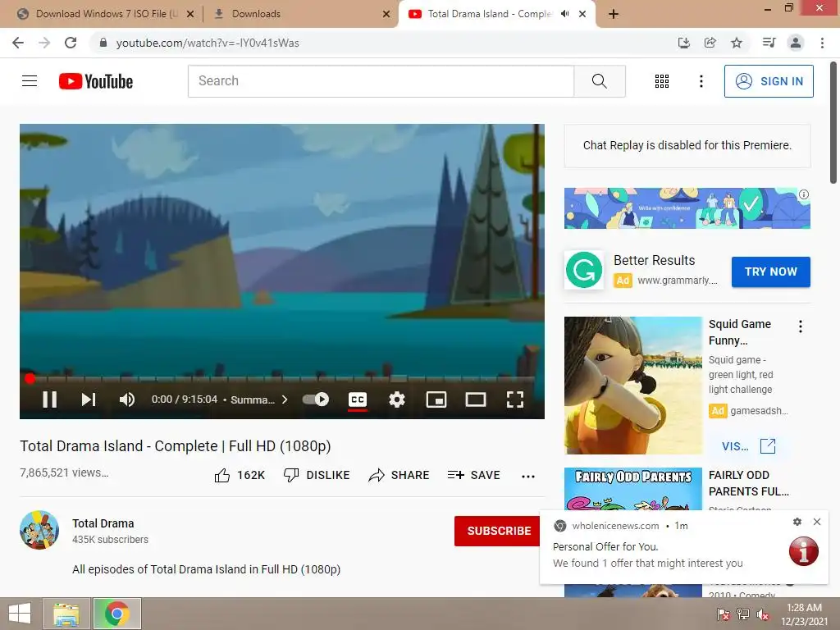
Task: Open Total Drama channel avatar
Action: (x=39, y=531)
